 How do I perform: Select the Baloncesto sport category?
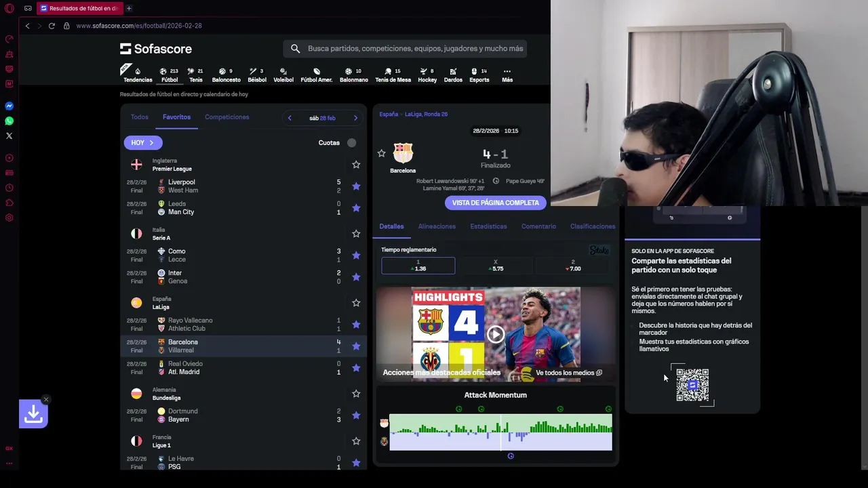(x=226, y=75)
